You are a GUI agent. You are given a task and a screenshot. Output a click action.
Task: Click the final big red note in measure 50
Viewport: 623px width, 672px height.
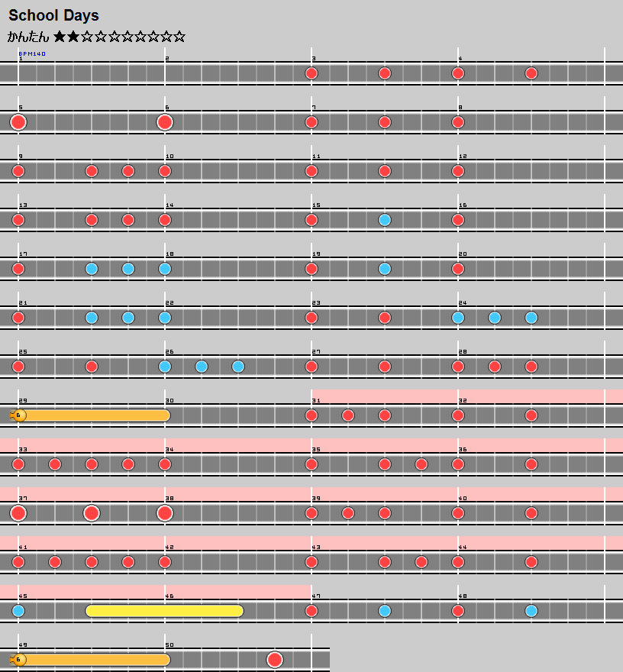point(275,660)
